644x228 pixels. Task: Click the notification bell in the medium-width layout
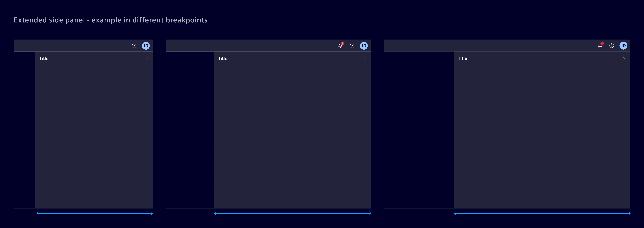340,46
